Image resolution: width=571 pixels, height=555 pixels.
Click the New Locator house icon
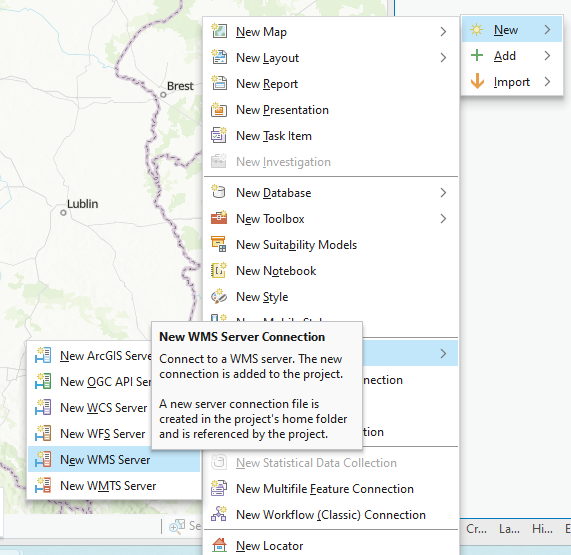219,546
